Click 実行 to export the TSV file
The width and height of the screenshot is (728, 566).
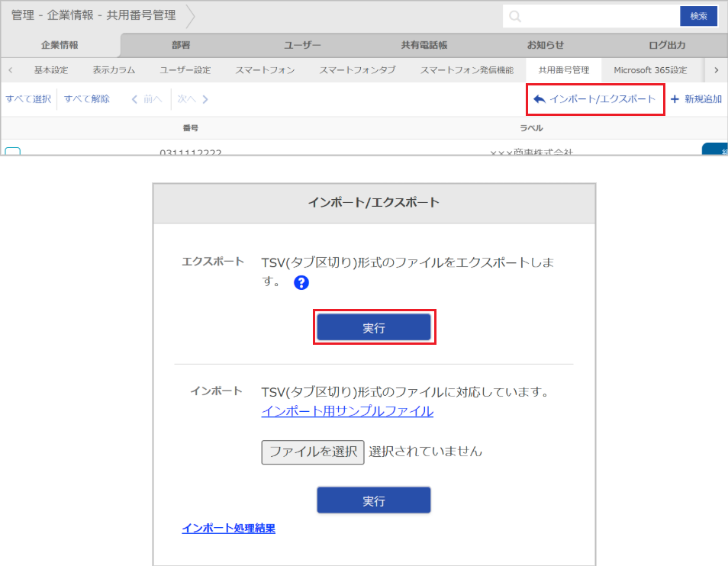374,326
